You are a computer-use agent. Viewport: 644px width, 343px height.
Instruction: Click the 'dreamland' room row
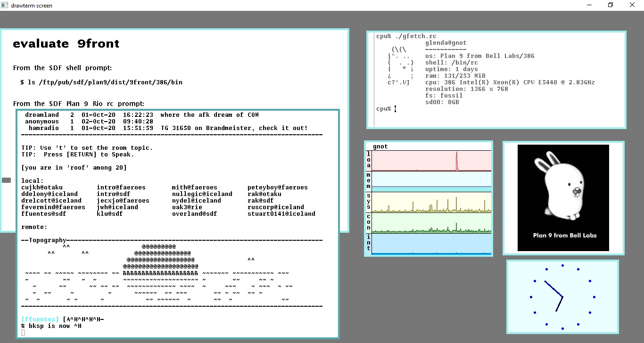pos(141,115)
